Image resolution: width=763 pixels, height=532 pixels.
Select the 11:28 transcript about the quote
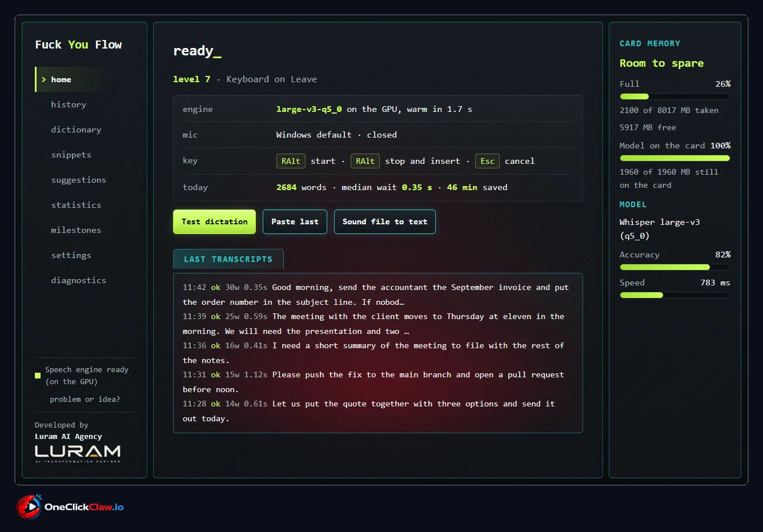[378, 411]
